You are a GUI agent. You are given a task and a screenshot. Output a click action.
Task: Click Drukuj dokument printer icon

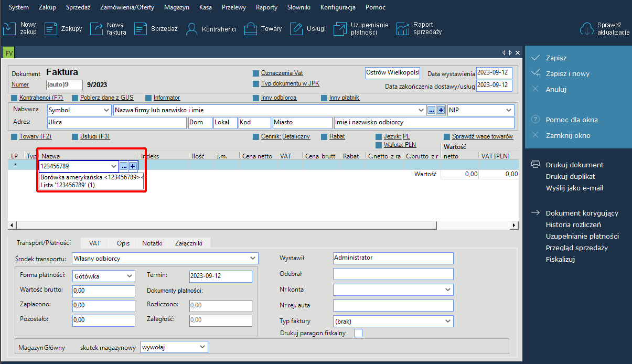coord(535,164)
